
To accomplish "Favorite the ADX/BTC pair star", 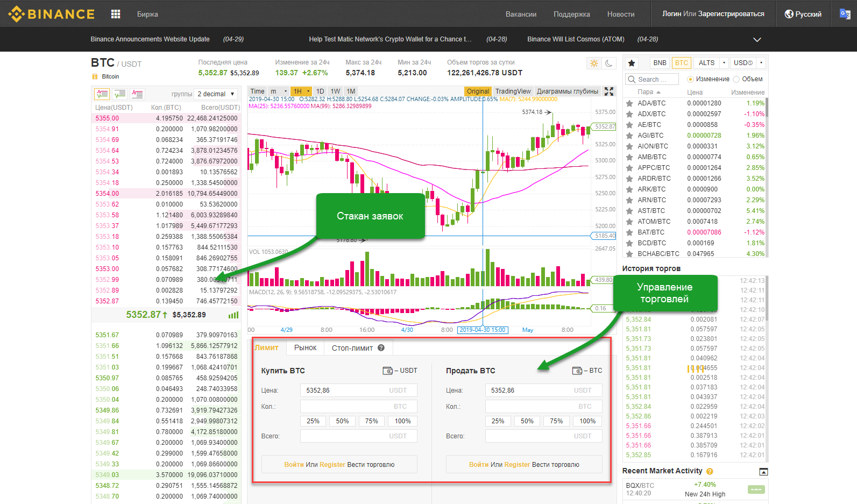I will coord(629,114).
